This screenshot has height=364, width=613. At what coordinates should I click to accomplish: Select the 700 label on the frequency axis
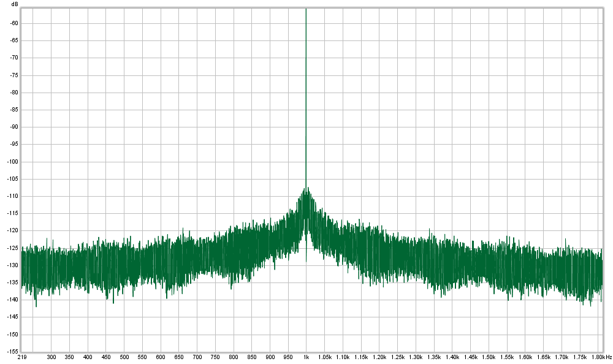[x=197, y=357]
